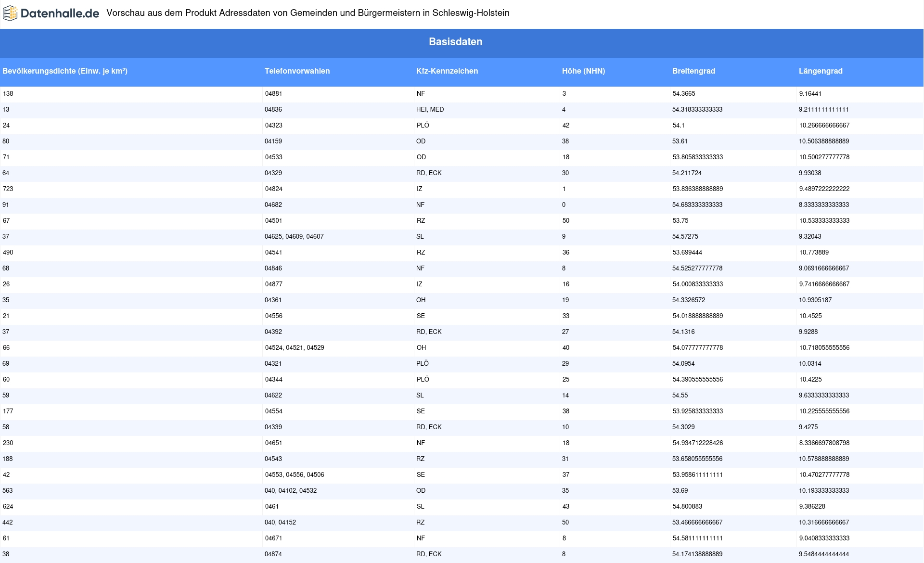Select the density value 490
Image resolution: width=924 pixels, height=563 pixels.
pyautogui.click(x=8, y=253)
